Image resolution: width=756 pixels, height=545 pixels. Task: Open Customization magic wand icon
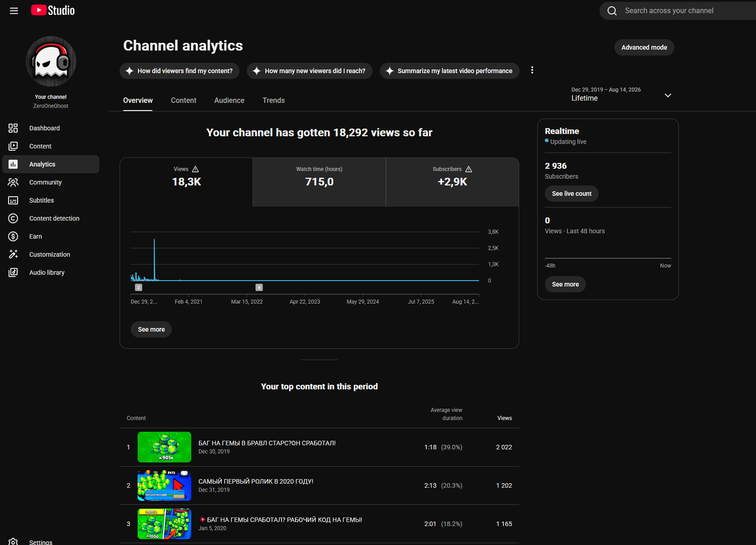click(13, 254)
